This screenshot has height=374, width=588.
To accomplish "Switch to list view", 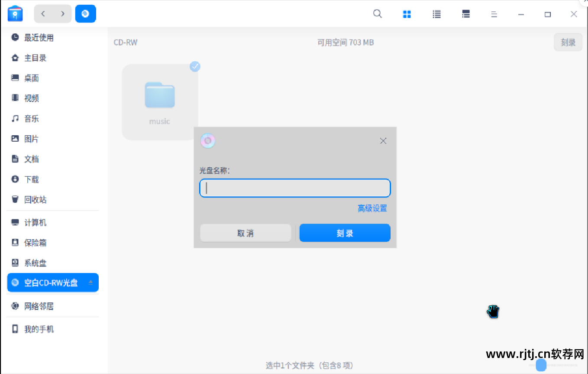I will coord(437,14).
